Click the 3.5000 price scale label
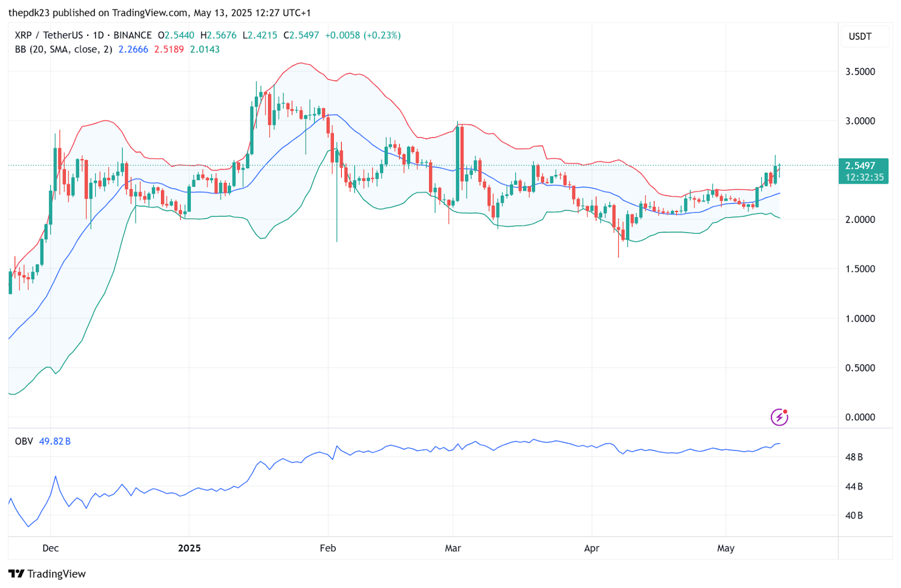The image size is (901, 588). tap(860, 71)
